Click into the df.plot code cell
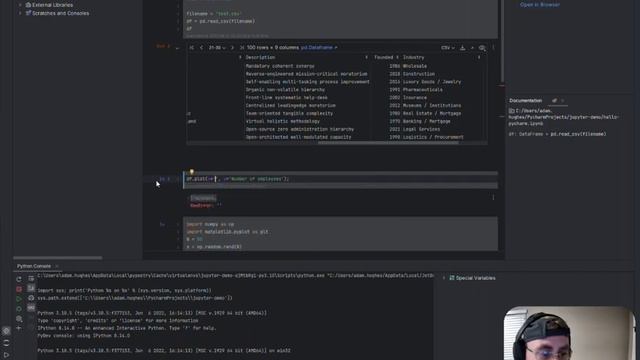This screenshot has width=640, height=360. (x=340, y=179)
